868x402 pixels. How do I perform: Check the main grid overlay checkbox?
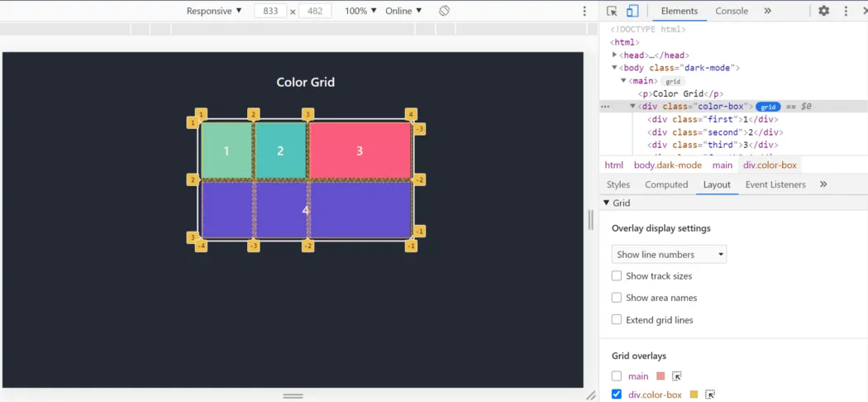pos(617,376)
